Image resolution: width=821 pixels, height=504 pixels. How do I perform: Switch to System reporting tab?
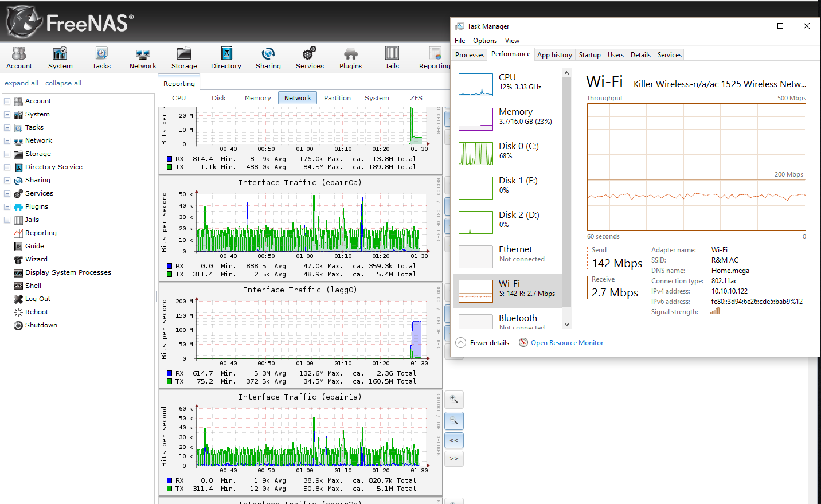pyautogui.click(x=377, y=98)
